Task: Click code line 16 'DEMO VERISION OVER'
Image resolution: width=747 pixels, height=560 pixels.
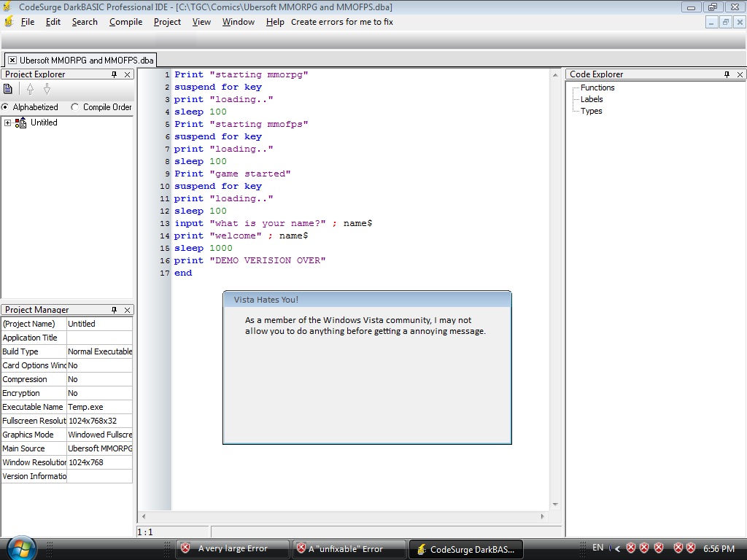Action: click(249, 260)
